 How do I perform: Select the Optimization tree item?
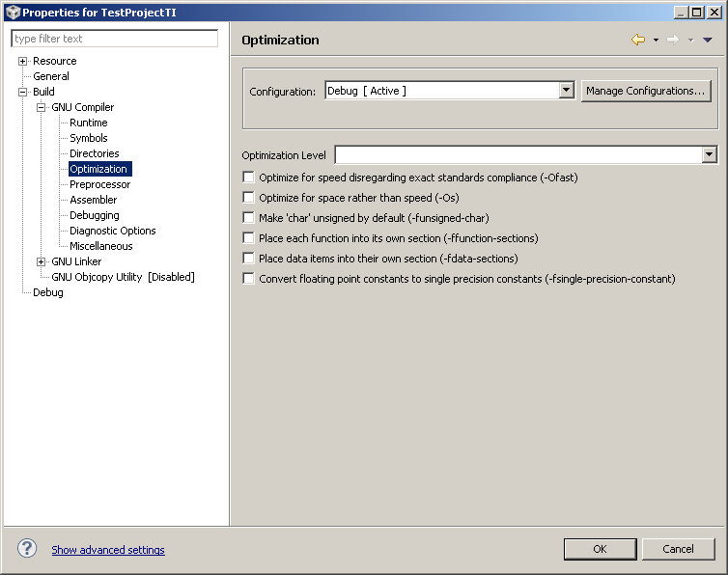point(99,169)
